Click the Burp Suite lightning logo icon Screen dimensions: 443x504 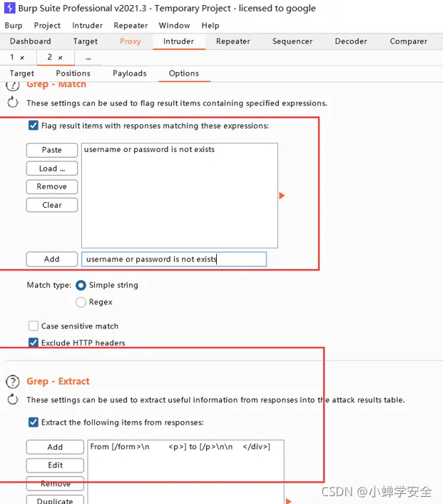9,8
